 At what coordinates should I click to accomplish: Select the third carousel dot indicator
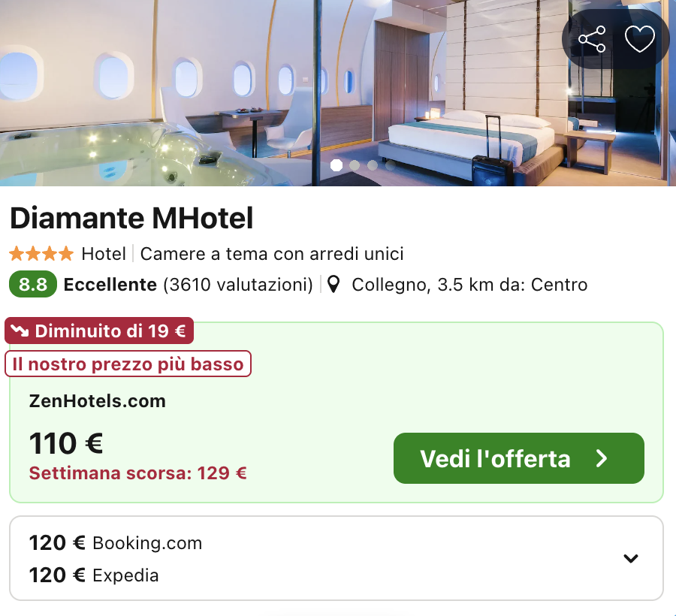tap(373, 165)
